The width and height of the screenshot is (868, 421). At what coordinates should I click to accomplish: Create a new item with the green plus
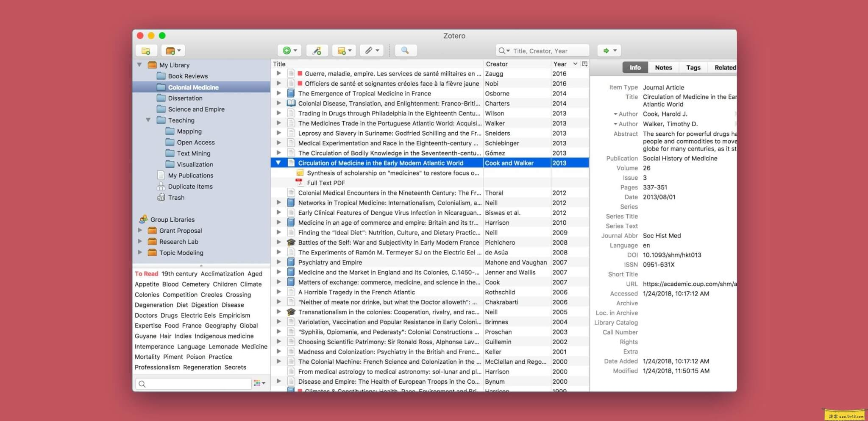tap(287, 50)
